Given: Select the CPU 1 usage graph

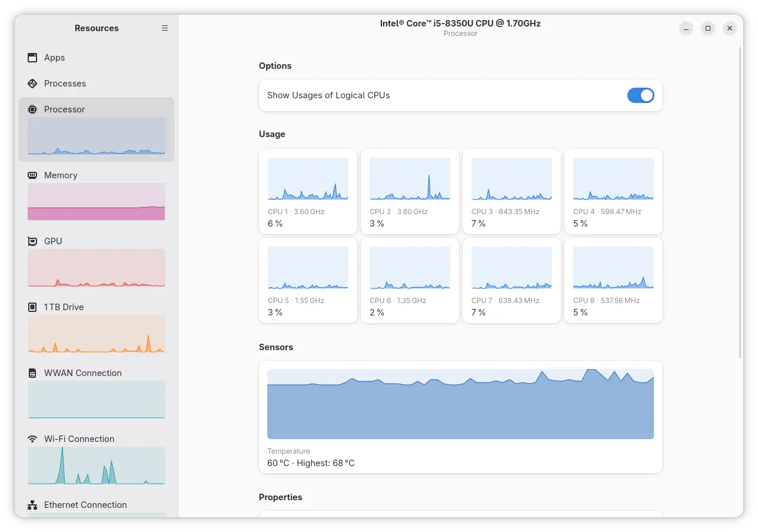Looking at the screenshot, I should pyautogui.click(x=308, y=179).
